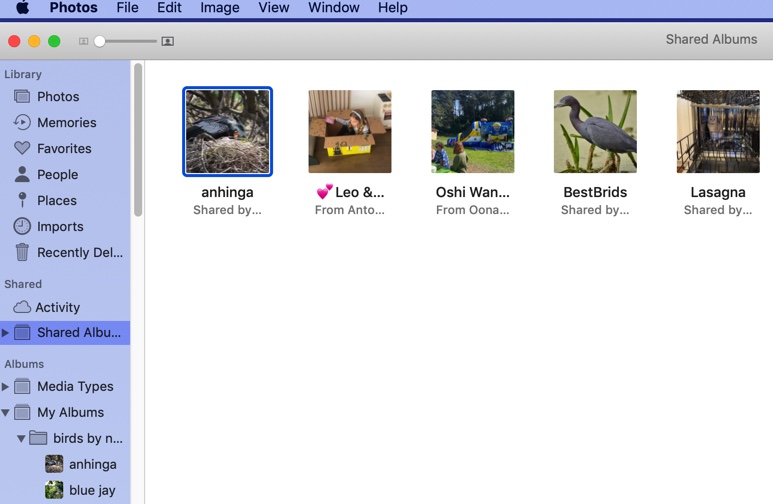Click the Media Types folder icon

22,386
